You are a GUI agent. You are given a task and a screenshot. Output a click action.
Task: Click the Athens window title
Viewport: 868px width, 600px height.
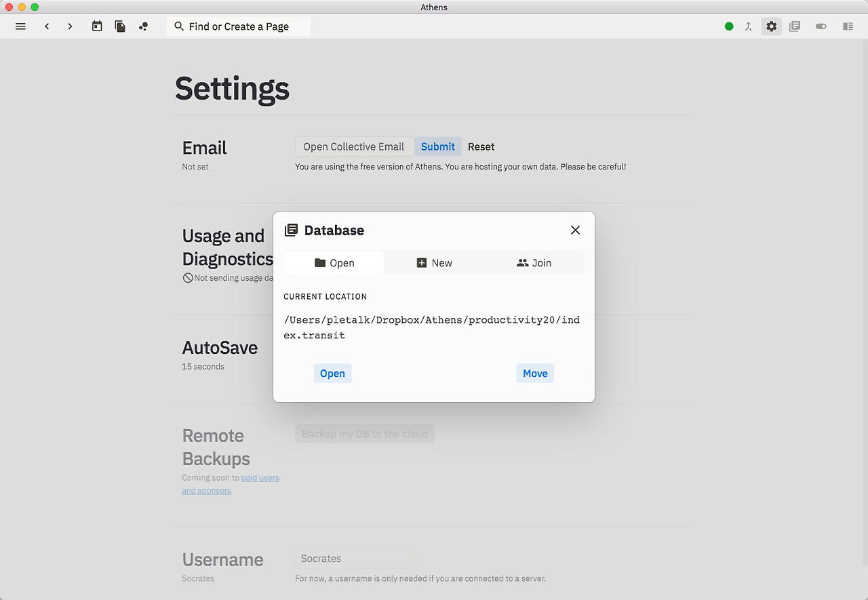point(434,7)
